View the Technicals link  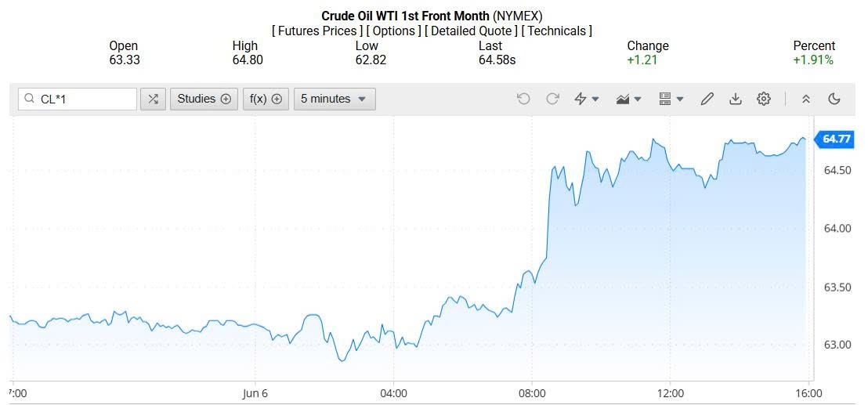[556, 31]
